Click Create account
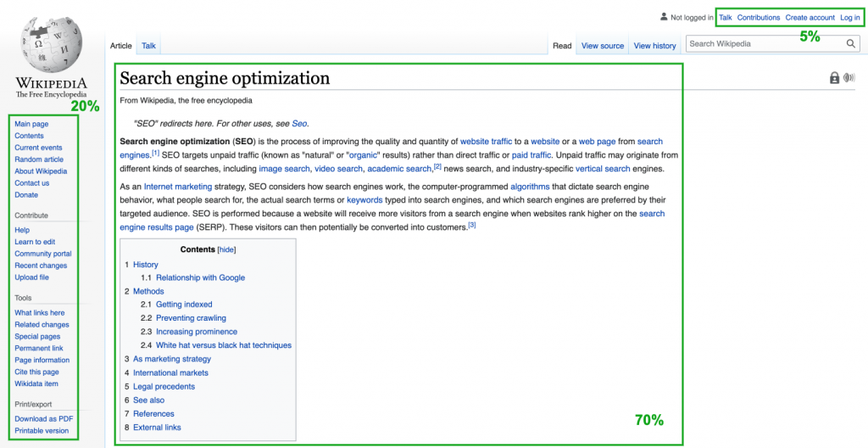The image size is (868, 448). [810, 17]
